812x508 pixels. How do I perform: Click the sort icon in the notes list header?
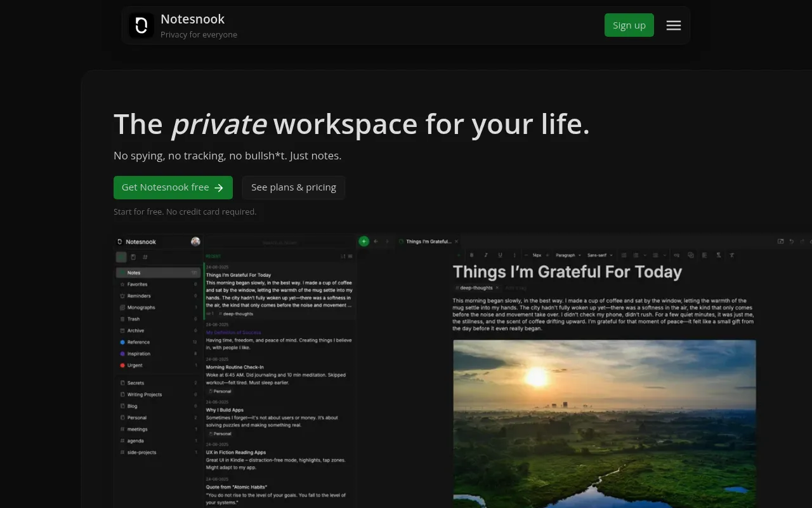pyautogui.click(x=343, y=257)
